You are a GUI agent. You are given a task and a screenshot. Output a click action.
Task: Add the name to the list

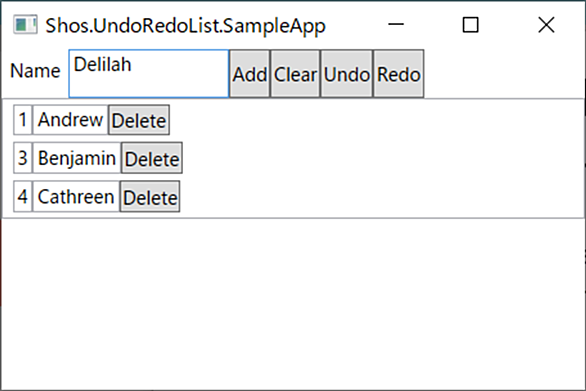(x=250, y=74)
